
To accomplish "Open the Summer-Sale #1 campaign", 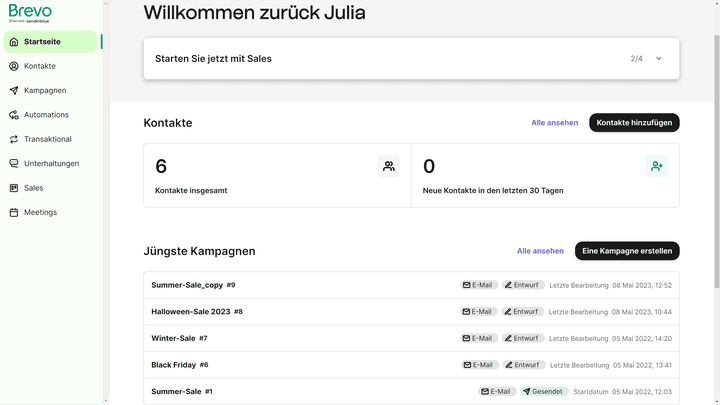I will (411, 392).
